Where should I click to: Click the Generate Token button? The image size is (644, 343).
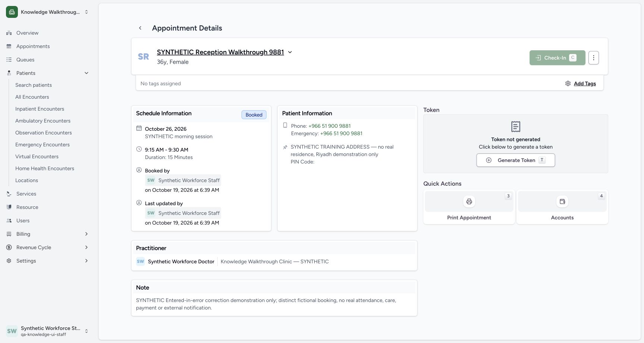tap(516, 160)
